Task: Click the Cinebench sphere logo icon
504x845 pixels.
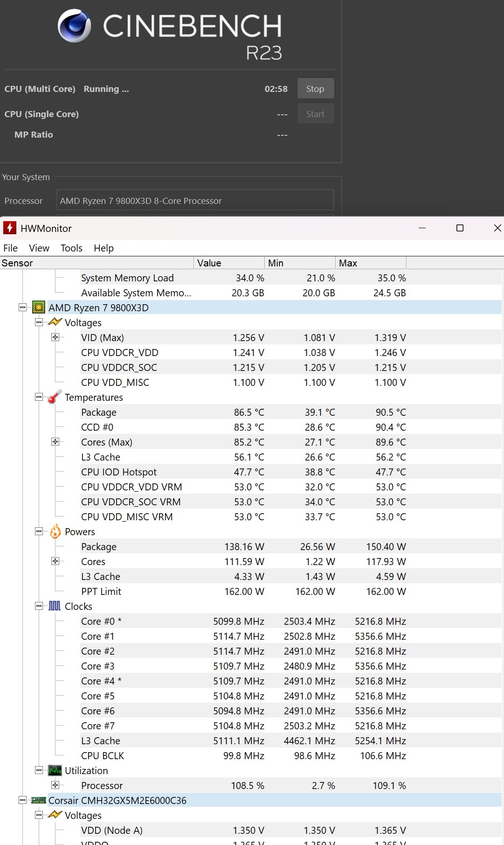Action: [74, 26]
